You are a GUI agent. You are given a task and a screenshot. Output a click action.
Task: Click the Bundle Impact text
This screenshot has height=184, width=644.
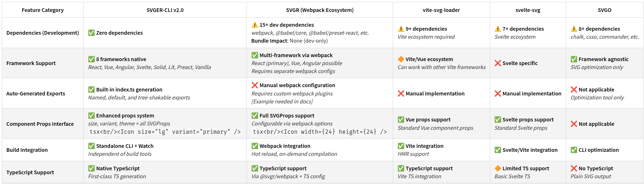269,41
